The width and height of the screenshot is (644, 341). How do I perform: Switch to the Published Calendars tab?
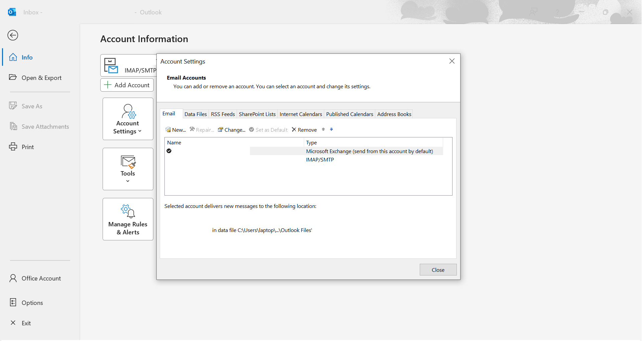pos(350,114)
